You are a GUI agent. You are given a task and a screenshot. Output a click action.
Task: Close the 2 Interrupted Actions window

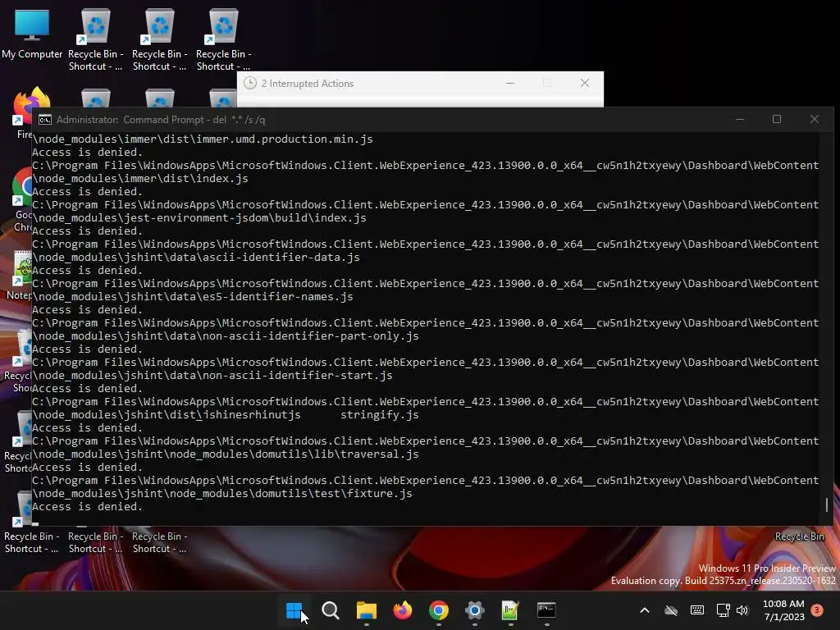point(584,83)
